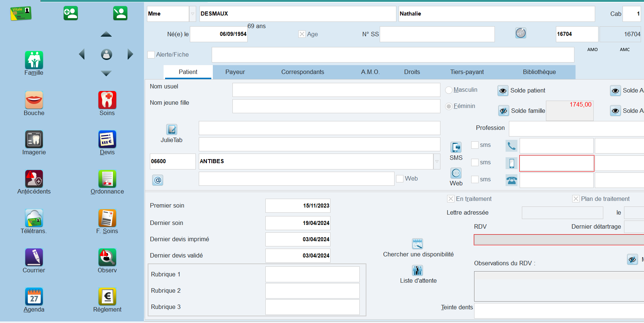644x323 pixels.
Task: Toggle the Plan de traitement checkbox
Action: 576,199
